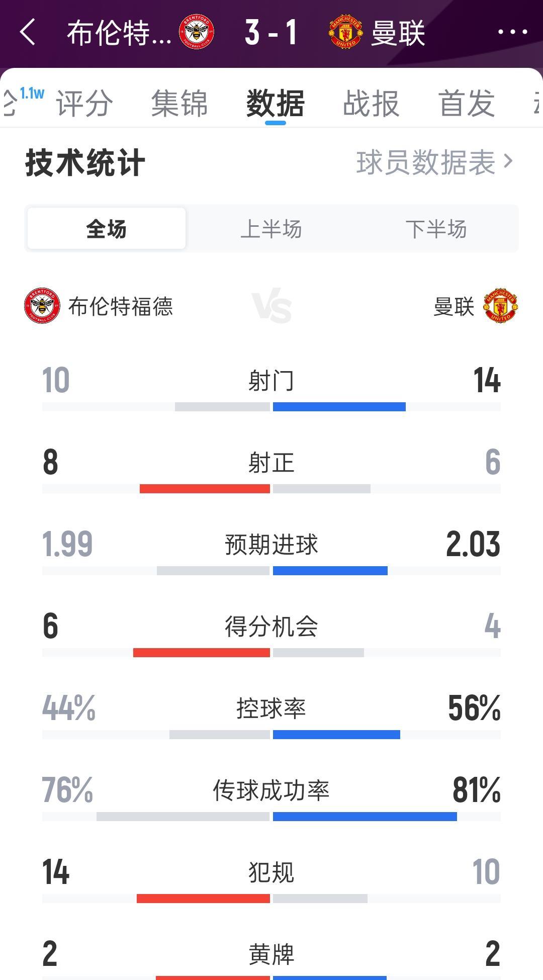Open the 首发 lineup tab
Viewport: 543px width, 980px height.
pos(467,104)
